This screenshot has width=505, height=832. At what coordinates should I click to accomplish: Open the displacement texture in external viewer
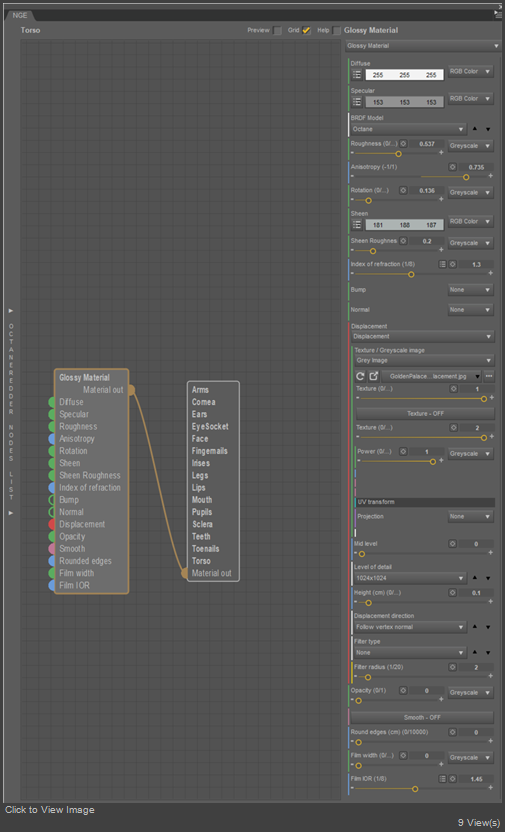373,376
